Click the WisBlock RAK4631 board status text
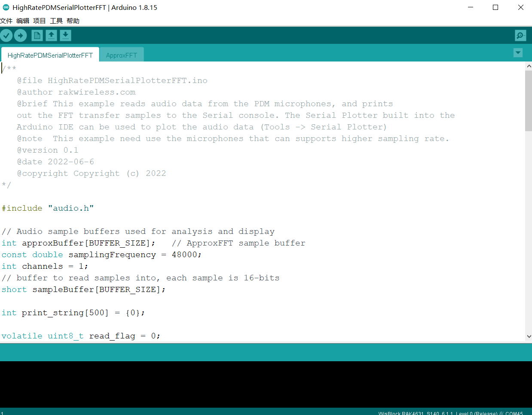This screenshot has width=532, height=415. click(x=450, y=413)
